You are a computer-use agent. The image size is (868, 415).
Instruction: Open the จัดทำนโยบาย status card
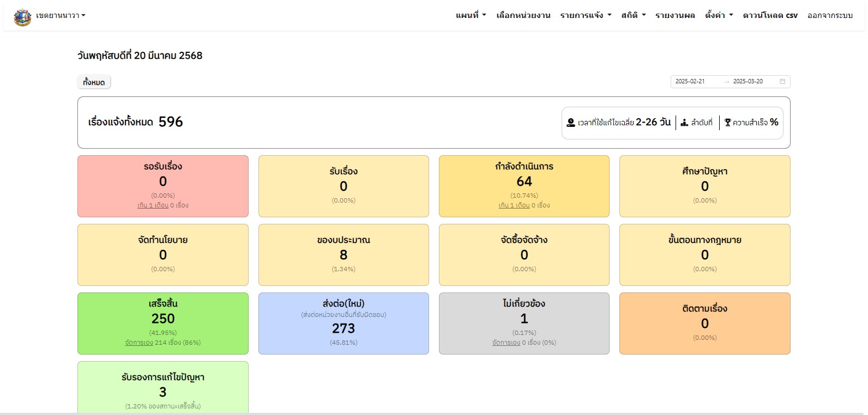(x=163, y=255)
